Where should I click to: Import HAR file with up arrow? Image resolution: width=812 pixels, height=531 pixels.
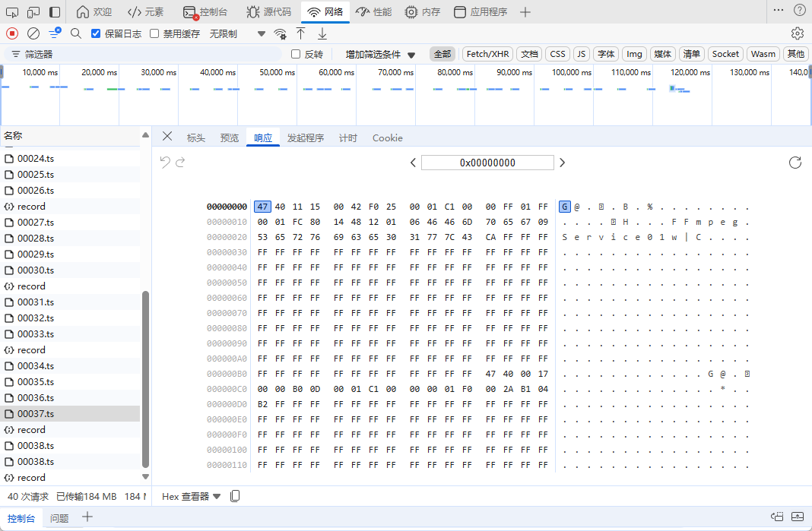tap(301, 33)
